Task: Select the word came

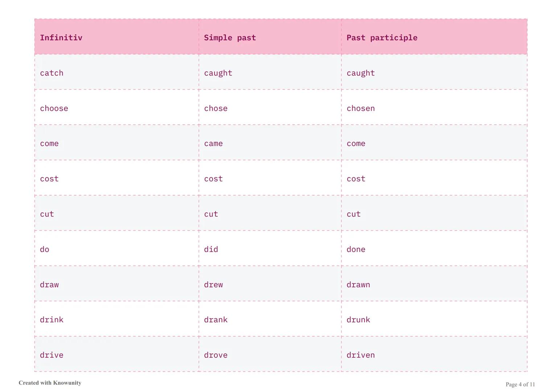Action: pos(213,143)
